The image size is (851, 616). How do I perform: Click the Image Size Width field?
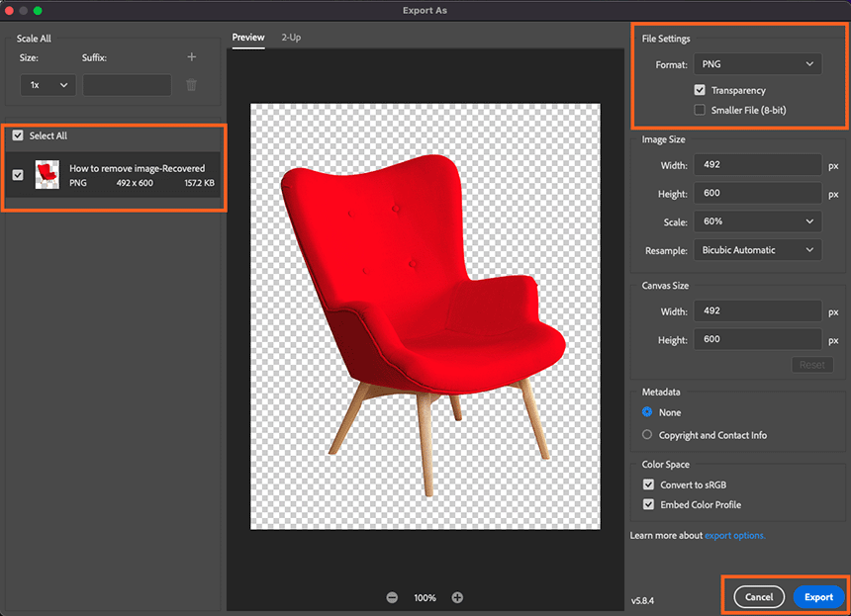758,165
